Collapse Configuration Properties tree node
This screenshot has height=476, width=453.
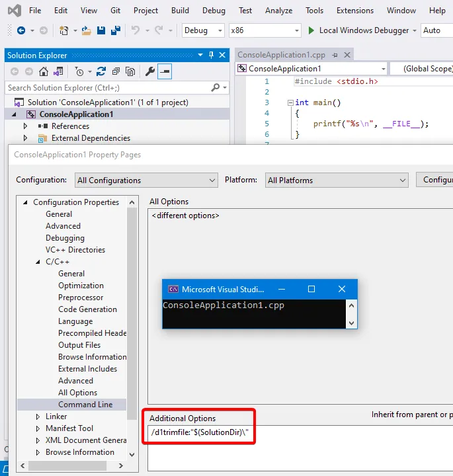tap(26, 202)
